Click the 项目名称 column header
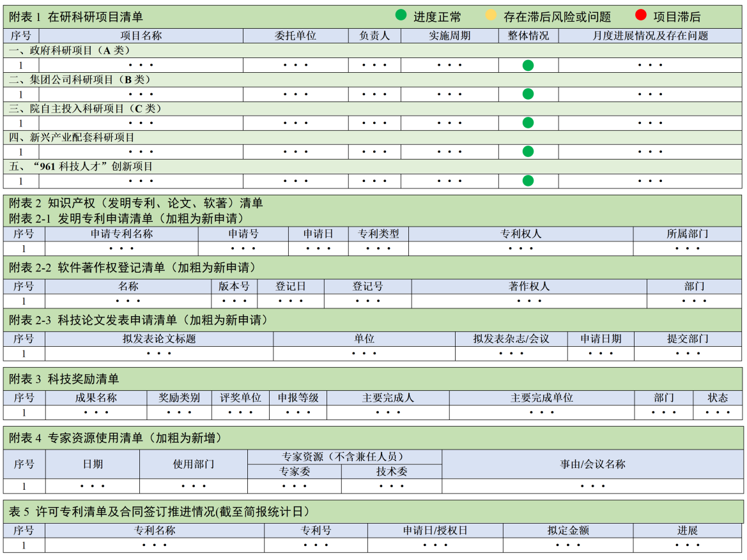 (141, 36)
